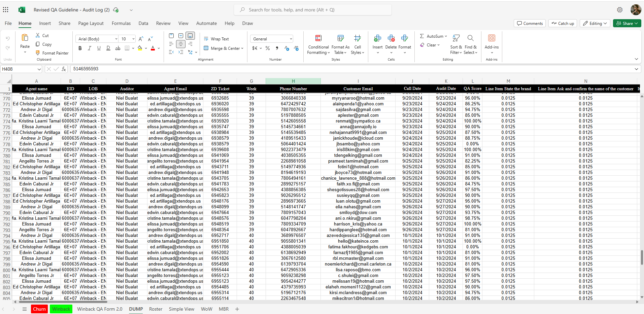Click the Copy icon
Image resolution: width=644 pixels, height=314 pixels.
tap(38, 44)
